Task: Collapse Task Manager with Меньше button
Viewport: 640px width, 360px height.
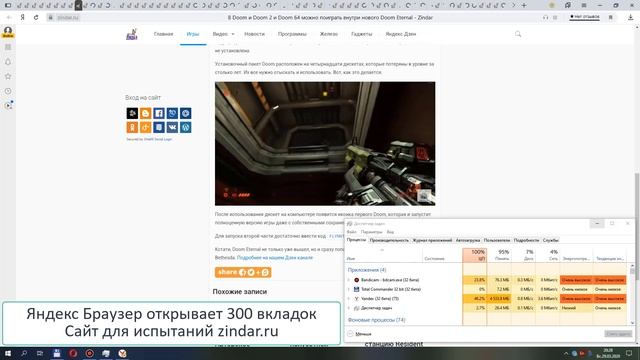Action: (x=360, y=334)
